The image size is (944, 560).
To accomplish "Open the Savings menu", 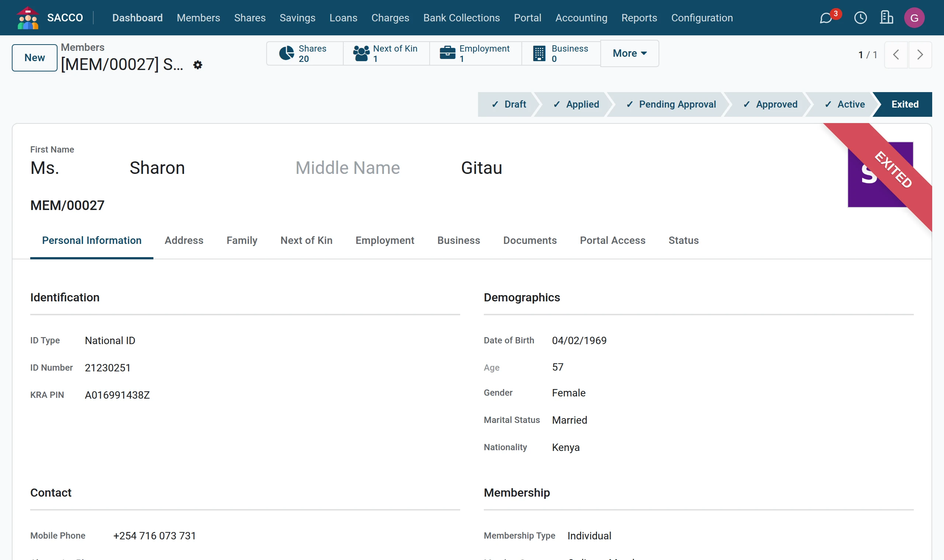I will click(297, 18).
